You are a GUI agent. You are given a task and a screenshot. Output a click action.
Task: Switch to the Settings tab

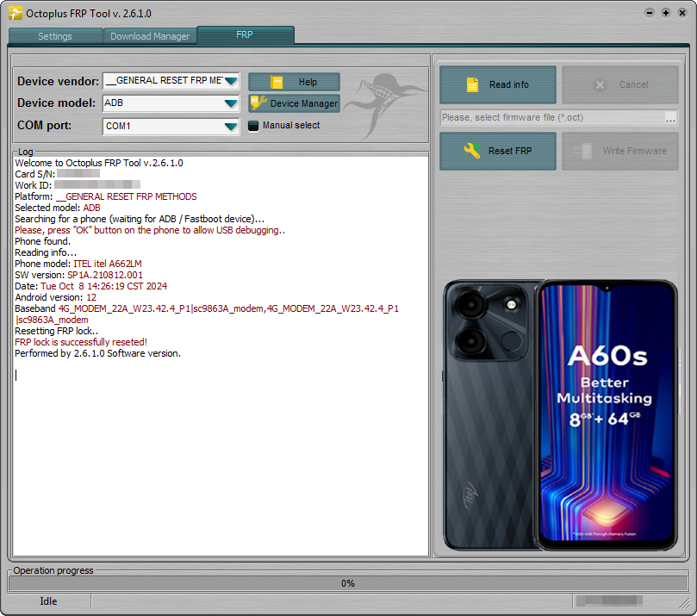coord(55,36)
